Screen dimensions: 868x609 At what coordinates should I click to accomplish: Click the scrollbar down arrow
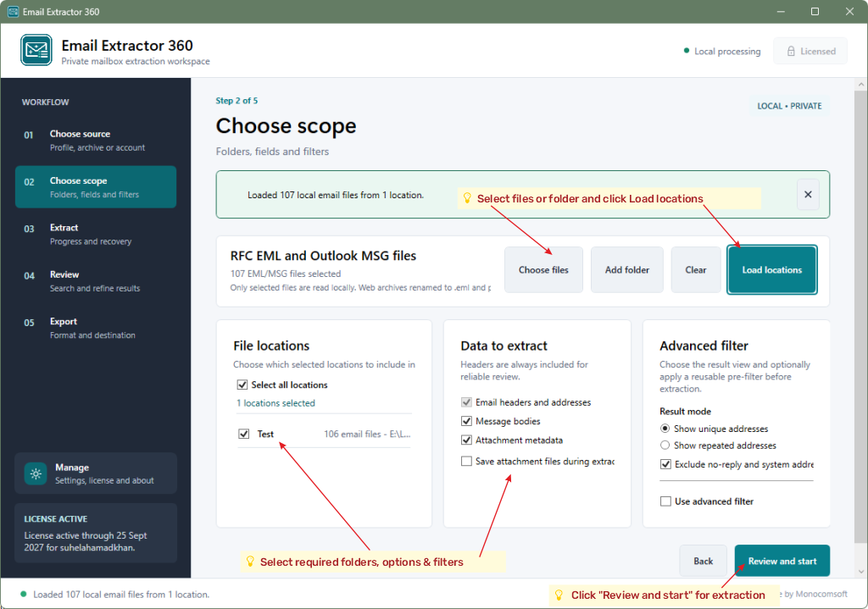[861, 572]
